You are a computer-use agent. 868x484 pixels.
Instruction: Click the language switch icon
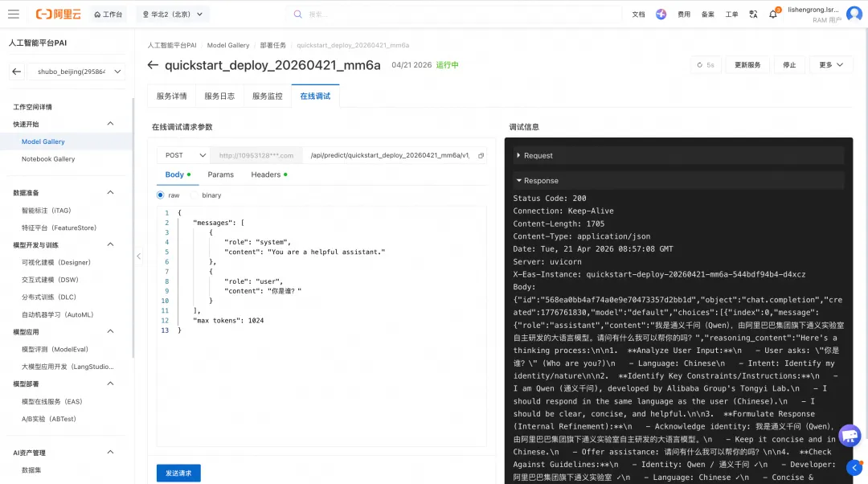[753, 14]
